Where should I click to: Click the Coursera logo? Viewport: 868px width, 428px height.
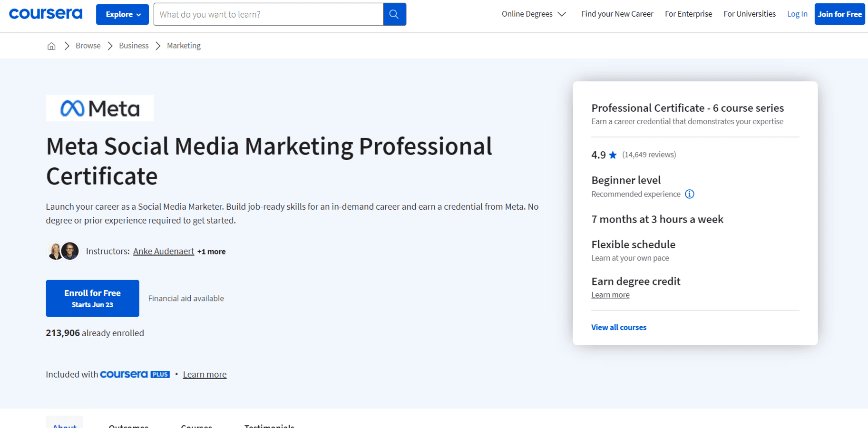click(x=45, y=13)
